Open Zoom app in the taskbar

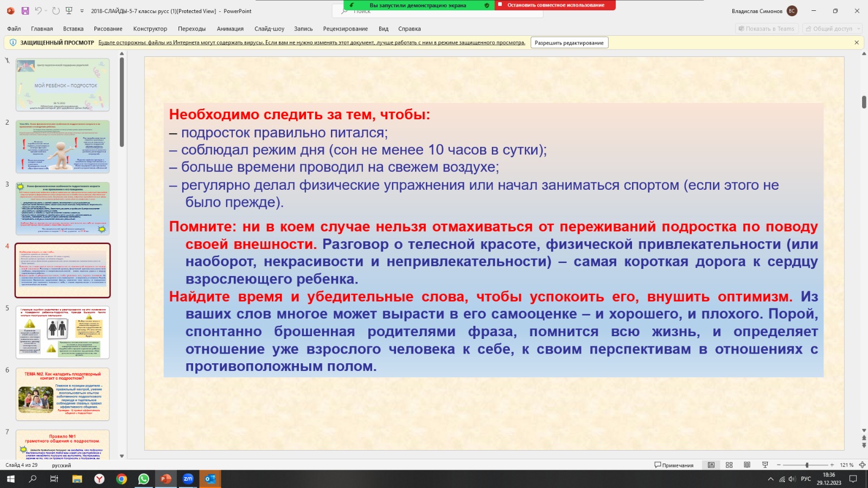pyautogui.click(x=188, y=479)
